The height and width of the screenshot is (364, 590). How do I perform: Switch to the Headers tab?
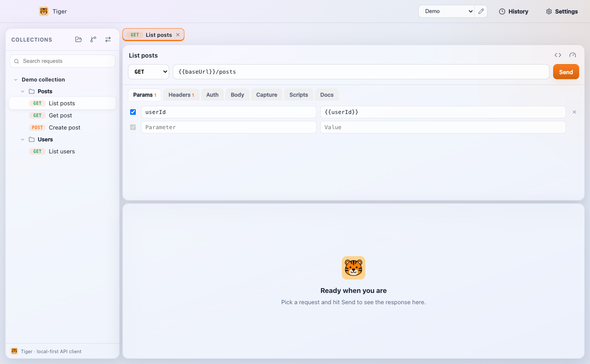(181, 95)
